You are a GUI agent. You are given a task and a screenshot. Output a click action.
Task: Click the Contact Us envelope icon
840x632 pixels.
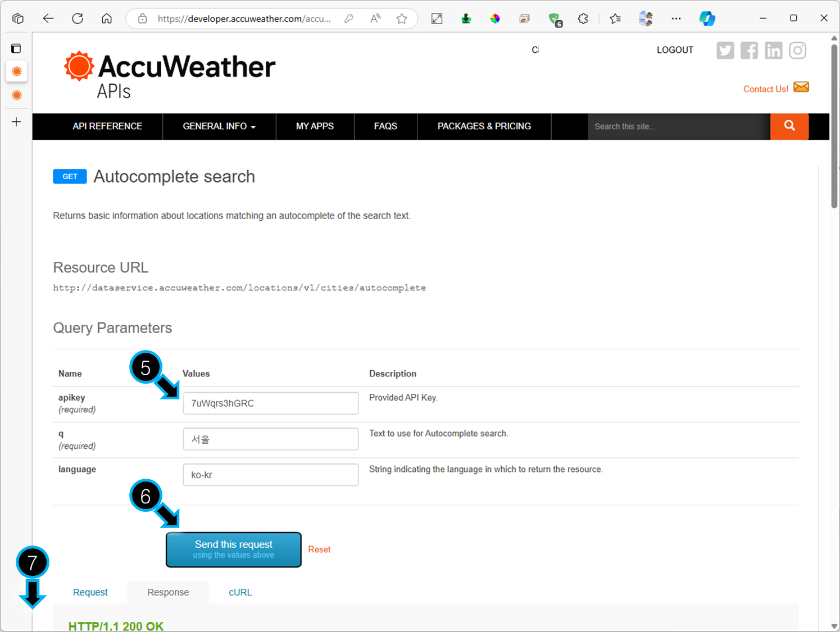pyautogui.click(x=801, y=87)
